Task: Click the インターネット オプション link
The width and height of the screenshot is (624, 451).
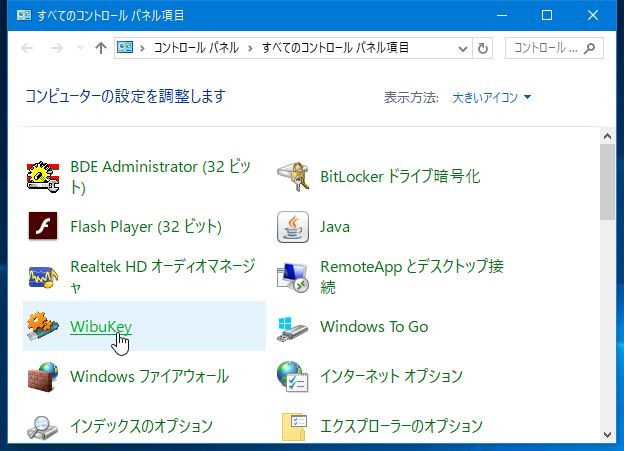Action: pyautogui.click(x=391, y=376)
